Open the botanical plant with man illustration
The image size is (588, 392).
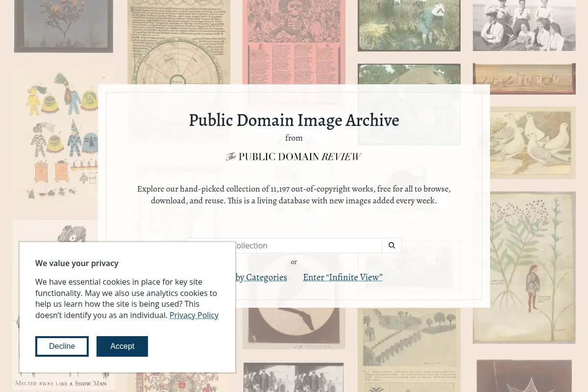pyautogui.click(x=524, y=268)
